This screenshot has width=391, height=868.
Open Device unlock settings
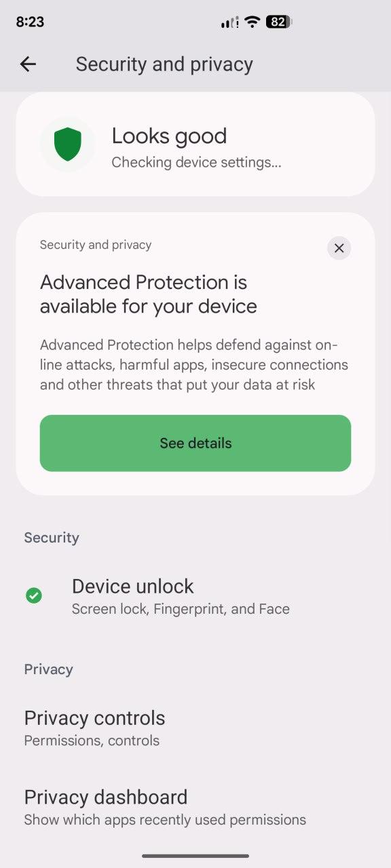(x=195, y=596)
